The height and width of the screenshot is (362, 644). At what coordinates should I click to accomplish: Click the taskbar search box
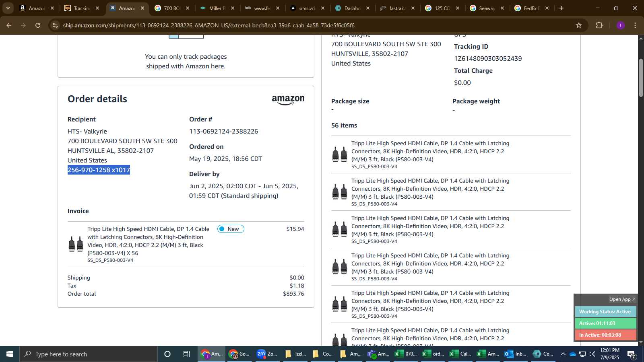[x=89, y=354]
